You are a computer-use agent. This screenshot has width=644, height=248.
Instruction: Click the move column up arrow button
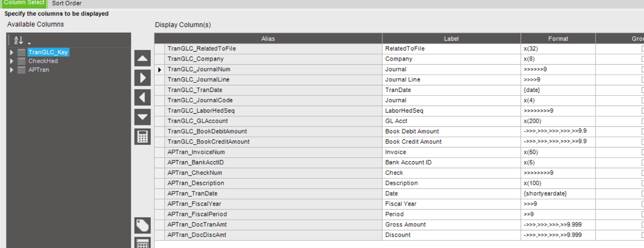point(143,58)
